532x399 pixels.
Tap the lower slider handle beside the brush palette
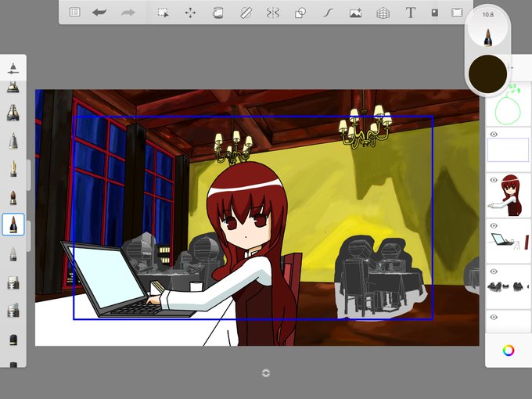[28, 235]
